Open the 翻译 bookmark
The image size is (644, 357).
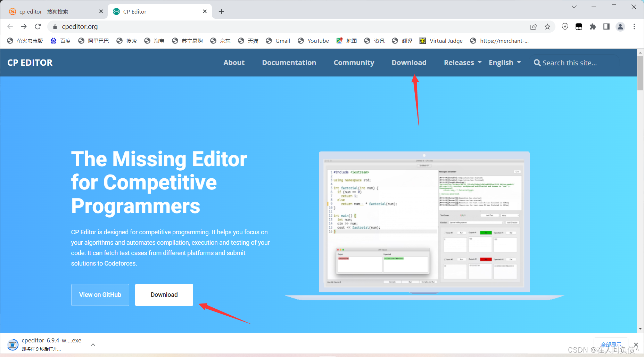[402, 41]
